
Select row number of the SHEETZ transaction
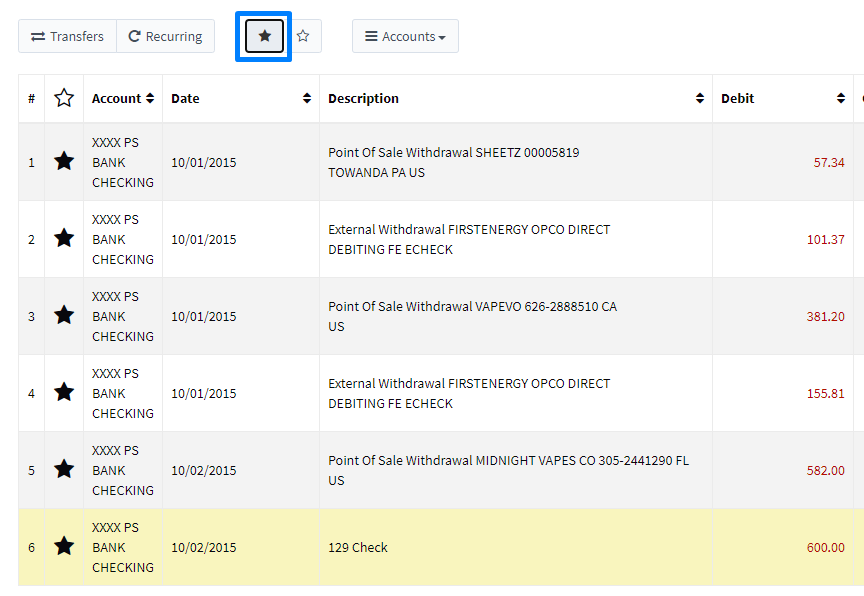(x=31, y=162)
